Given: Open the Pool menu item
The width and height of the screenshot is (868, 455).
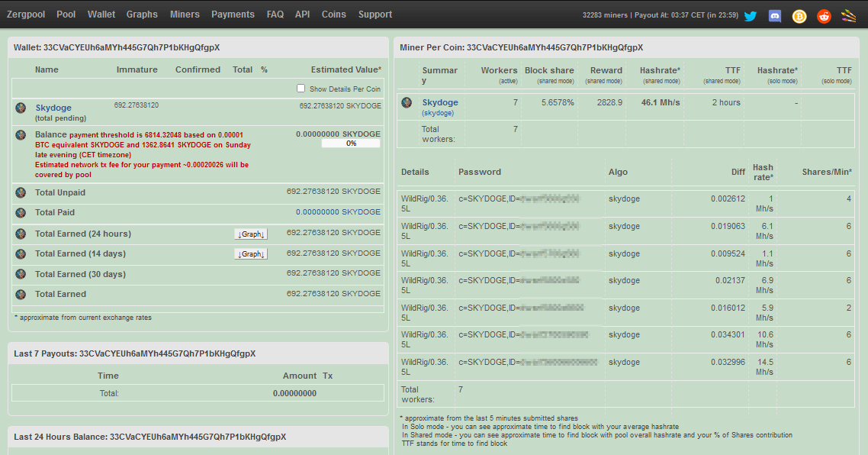Looking at the screenshot, I should pyautogui.click(x=66, y=15).
